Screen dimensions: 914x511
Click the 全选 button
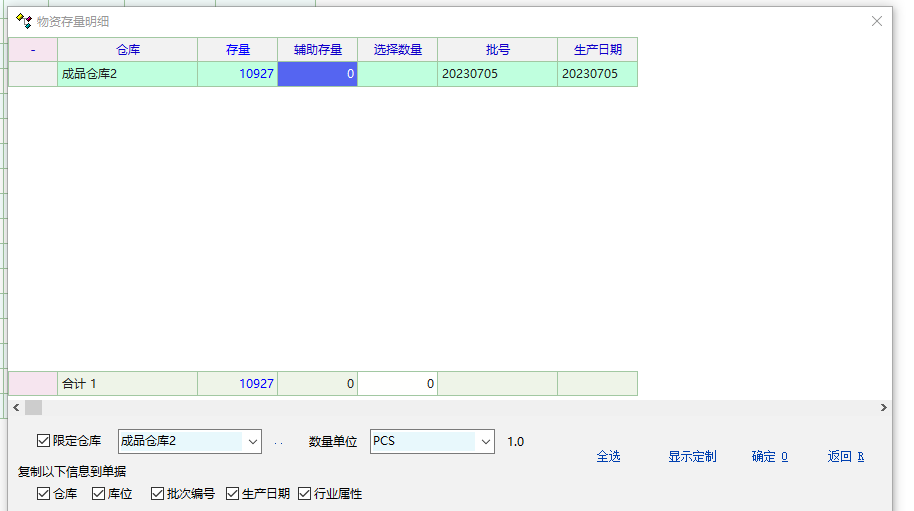[x=608, y=456]
